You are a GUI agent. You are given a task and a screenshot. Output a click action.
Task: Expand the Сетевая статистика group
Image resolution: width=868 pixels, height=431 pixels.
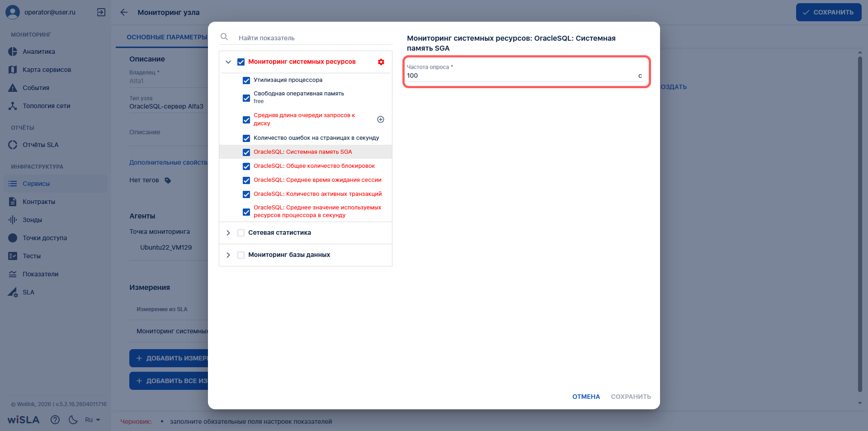click(x=228, y=233)
